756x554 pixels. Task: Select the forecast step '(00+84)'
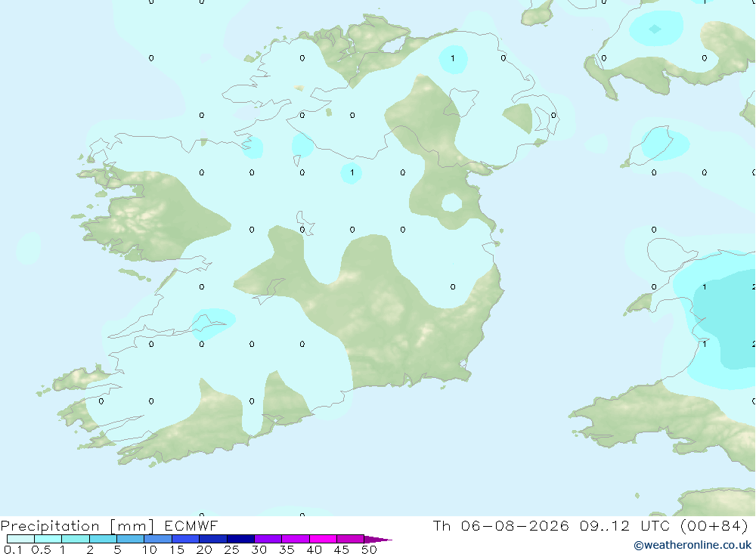pyautogui.click(x=714, y=525)
